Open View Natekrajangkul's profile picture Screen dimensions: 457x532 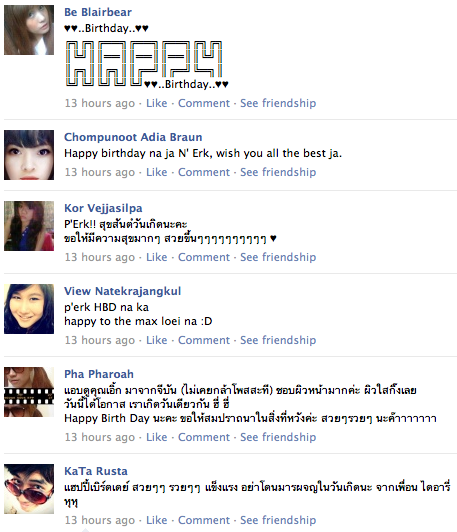point(29,309)
